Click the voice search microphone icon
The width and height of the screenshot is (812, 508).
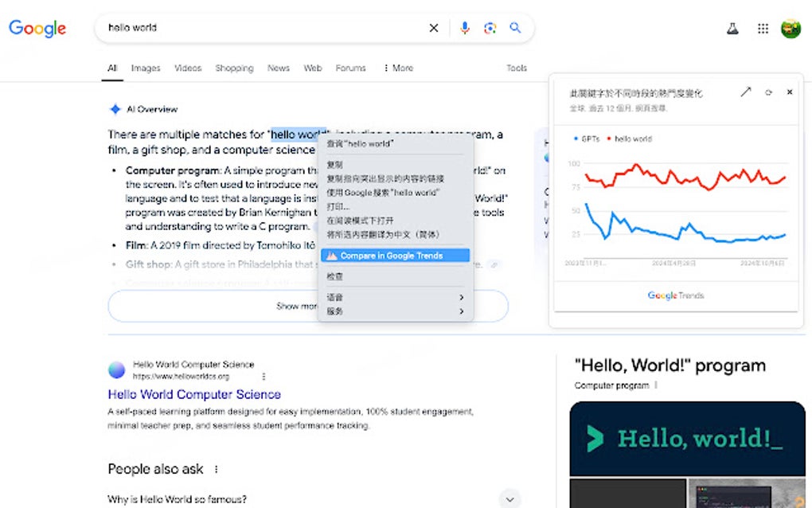click(x=465, y=27)
